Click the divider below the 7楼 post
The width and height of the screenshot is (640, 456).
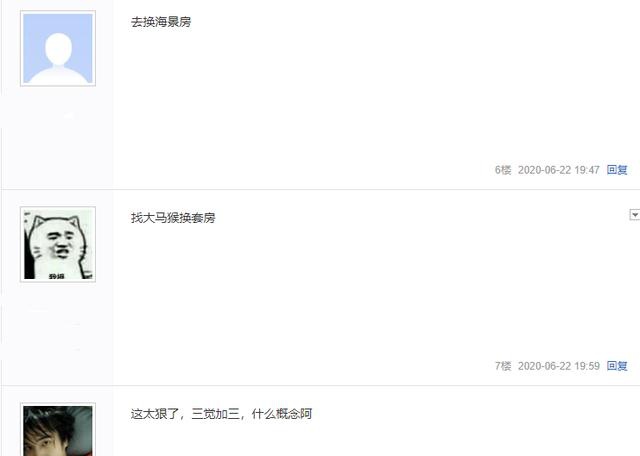[320, 385]
